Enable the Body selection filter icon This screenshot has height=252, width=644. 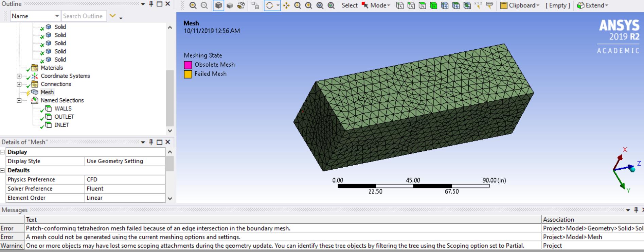click(x=434, y=5)
